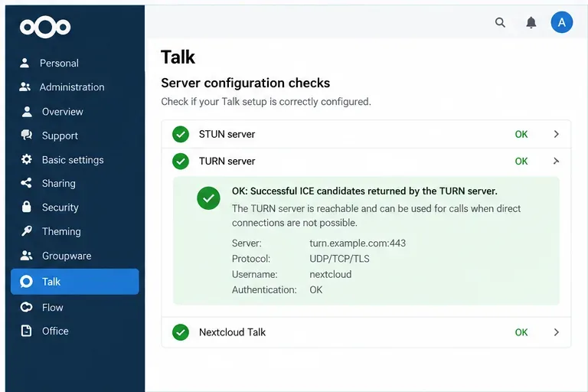Click the STUN server row label
The image size is (588, 392).
(227, 134)
